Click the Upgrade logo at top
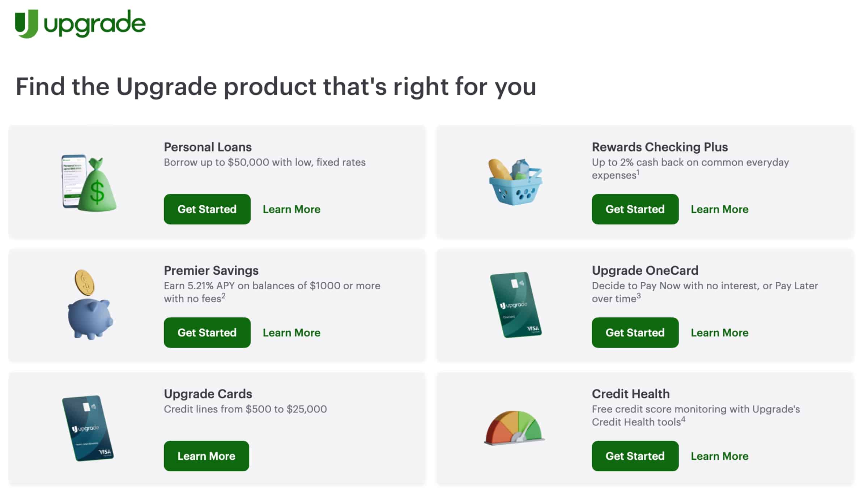Screen dimensions: 868x488 (x=80, y=23)
